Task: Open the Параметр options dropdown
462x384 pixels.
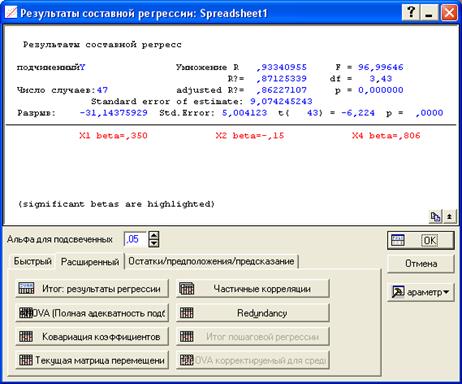Action: pos(421,292)
